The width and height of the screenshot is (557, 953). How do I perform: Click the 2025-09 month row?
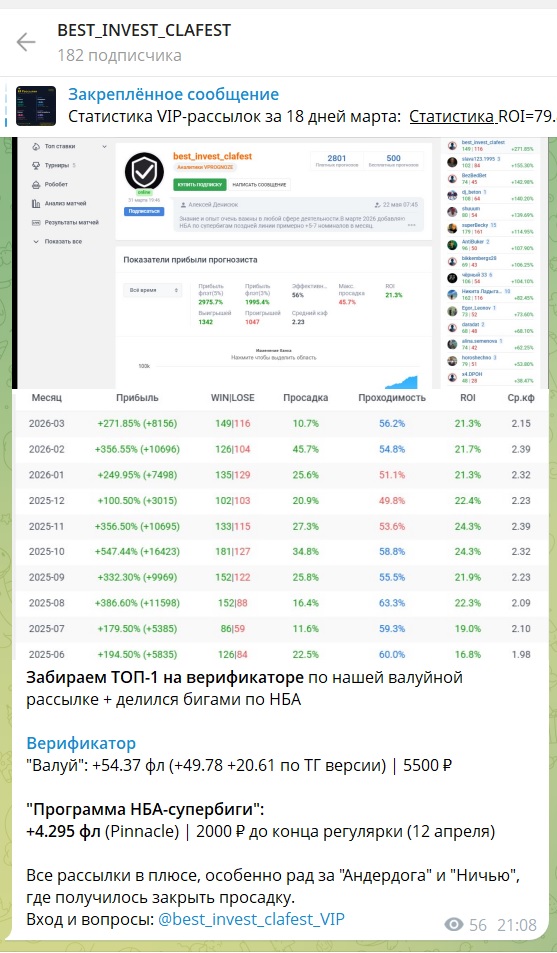click(281, 577)
